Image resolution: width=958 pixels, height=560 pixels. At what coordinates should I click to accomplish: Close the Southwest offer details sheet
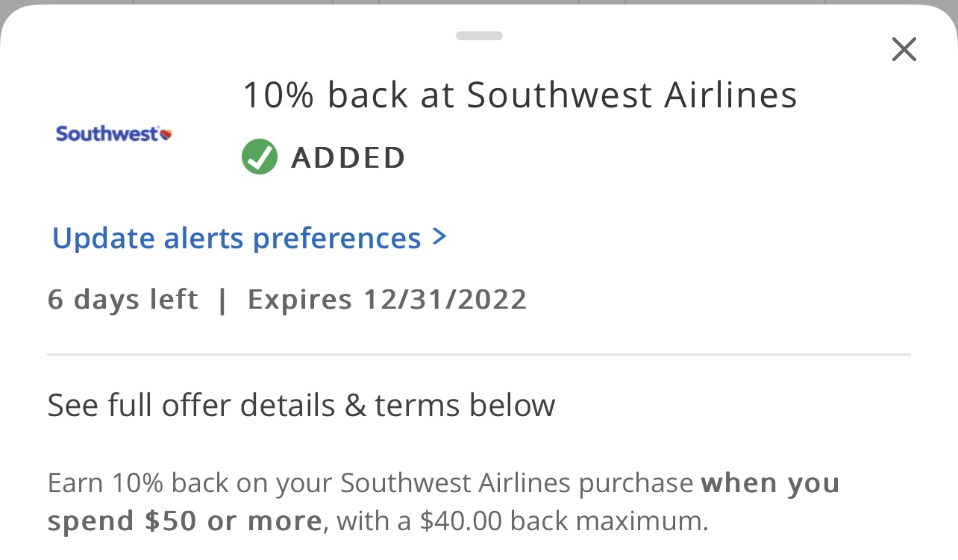pos(904,50)
